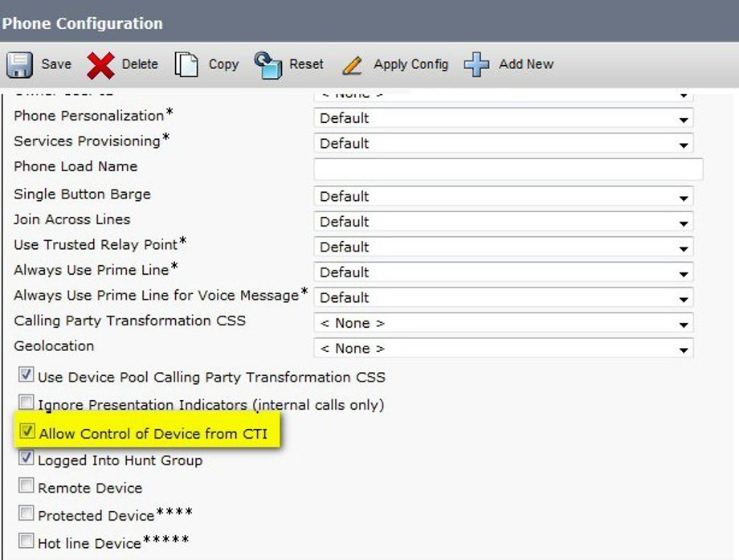Open the Use Trusted Relay Point dropdown
Image resolution: width=739 pixels, height=560 pixels.
(x=503, y=247)
